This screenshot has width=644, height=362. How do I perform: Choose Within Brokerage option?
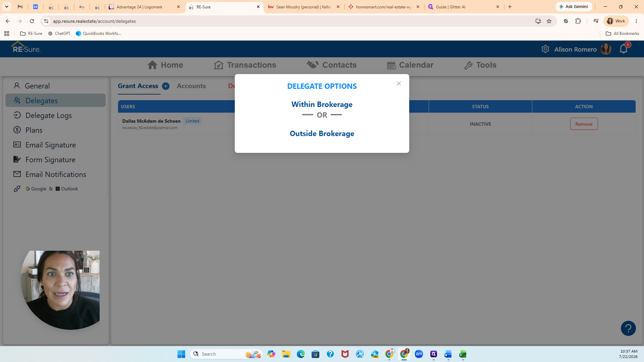point(322,104)
